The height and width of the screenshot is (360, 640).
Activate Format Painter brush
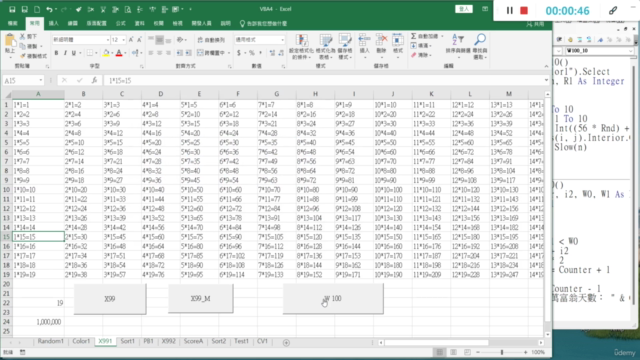22,56
